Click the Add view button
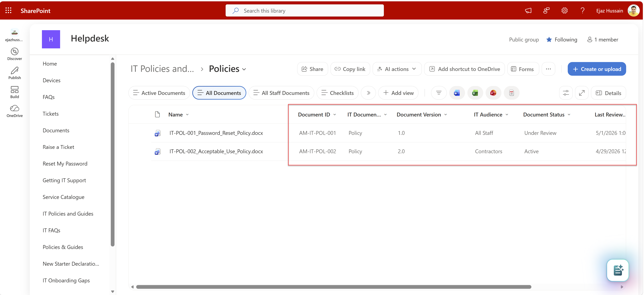Screen dimensions: 644x295 point(398,93)
